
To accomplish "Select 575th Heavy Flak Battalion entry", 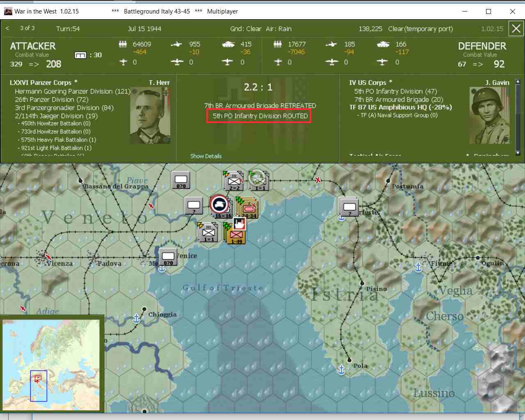I will (x=57, y=140).
